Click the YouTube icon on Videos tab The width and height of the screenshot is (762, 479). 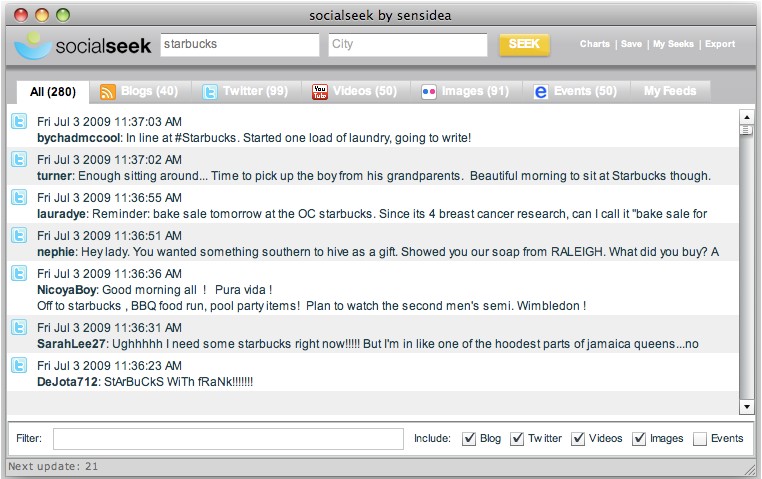point(319,91)
